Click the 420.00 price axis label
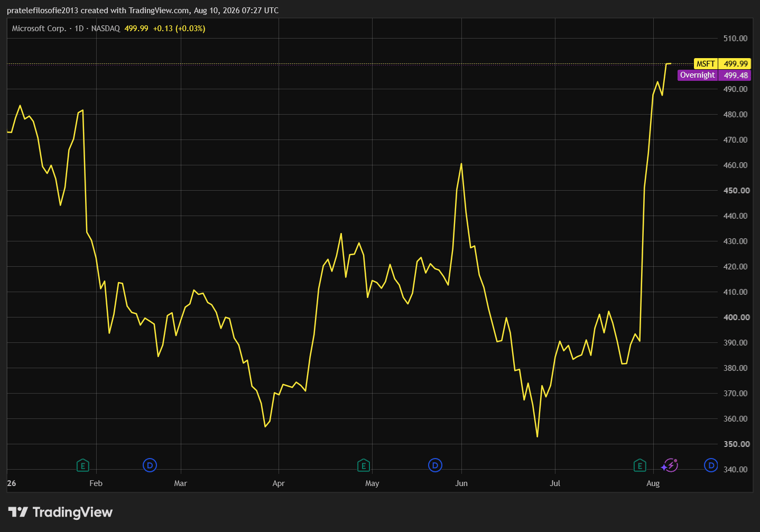The height and width of the screenshot is (532, 760). click(736, 266)
